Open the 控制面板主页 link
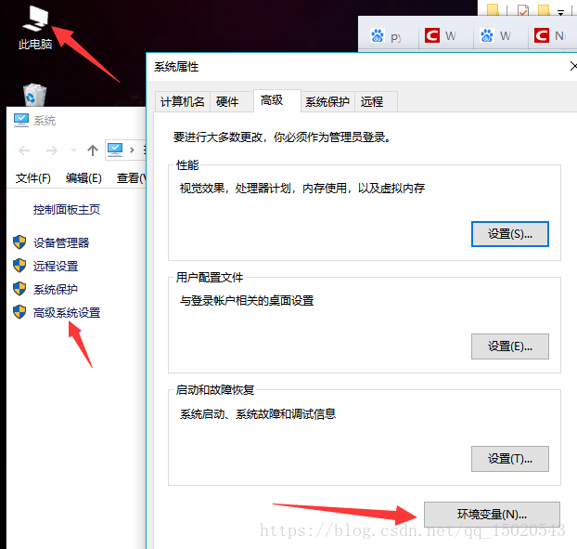Viewport: 577px width, 549px height. tap(67, 210)
